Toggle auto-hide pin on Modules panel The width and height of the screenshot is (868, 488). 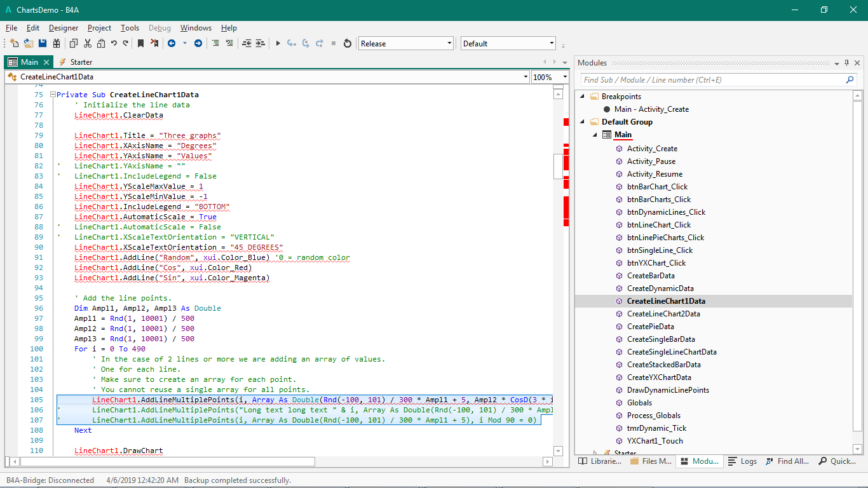pos(846,63)
